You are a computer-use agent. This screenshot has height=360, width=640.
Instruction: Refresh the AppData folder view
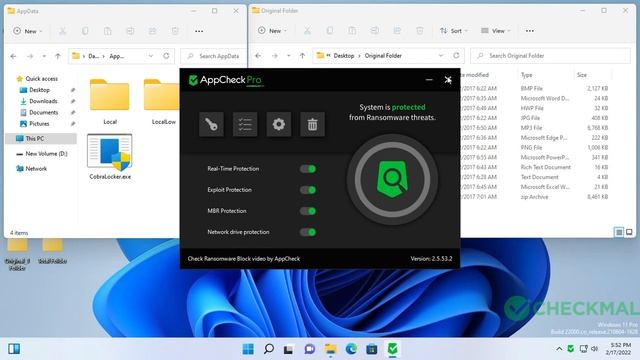pos(166,56)
